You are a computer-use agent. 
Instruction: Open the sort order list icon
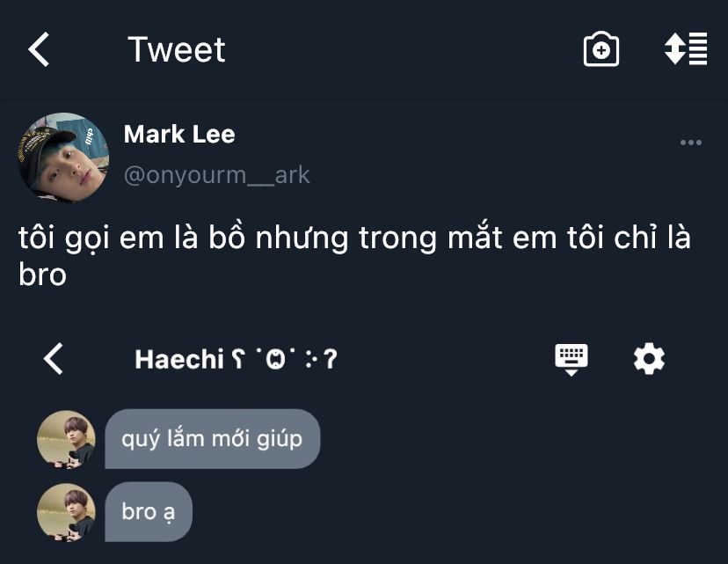click(686, 48)
